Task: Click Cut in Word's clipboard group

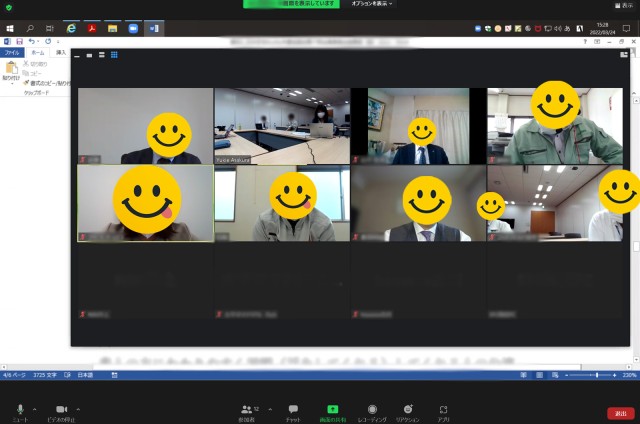Action: click(x=35, y=64)
